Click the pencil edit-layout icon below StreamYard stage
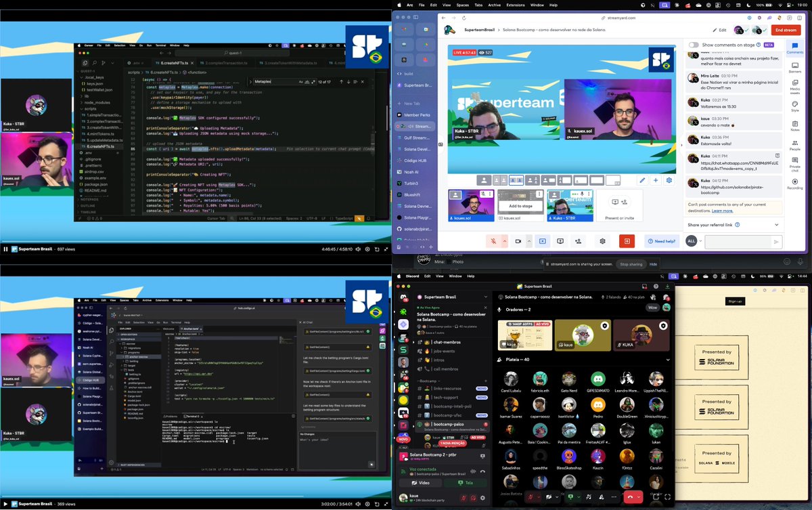The image size is (812, 510). 642,180
